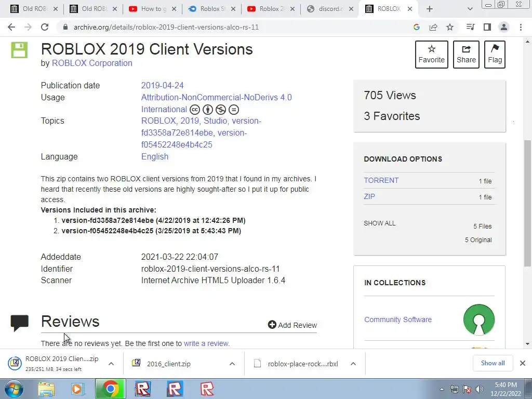Download the ZIP file
This screenshot has width=532, height=399.
click(x=369, y=196)
